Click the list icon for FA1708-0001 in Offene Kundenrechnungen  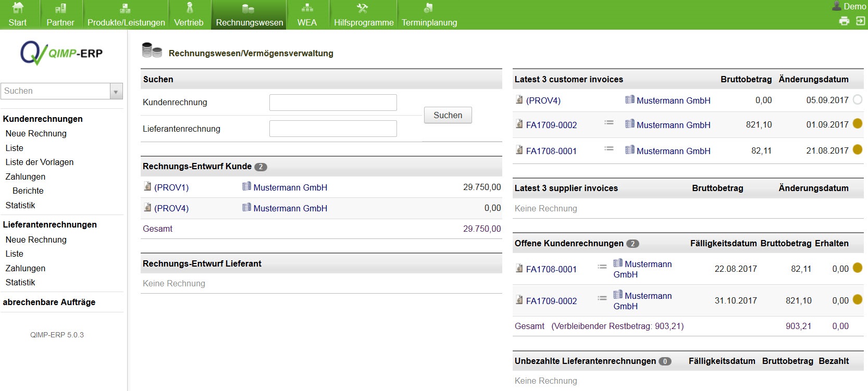click(602, 267)
